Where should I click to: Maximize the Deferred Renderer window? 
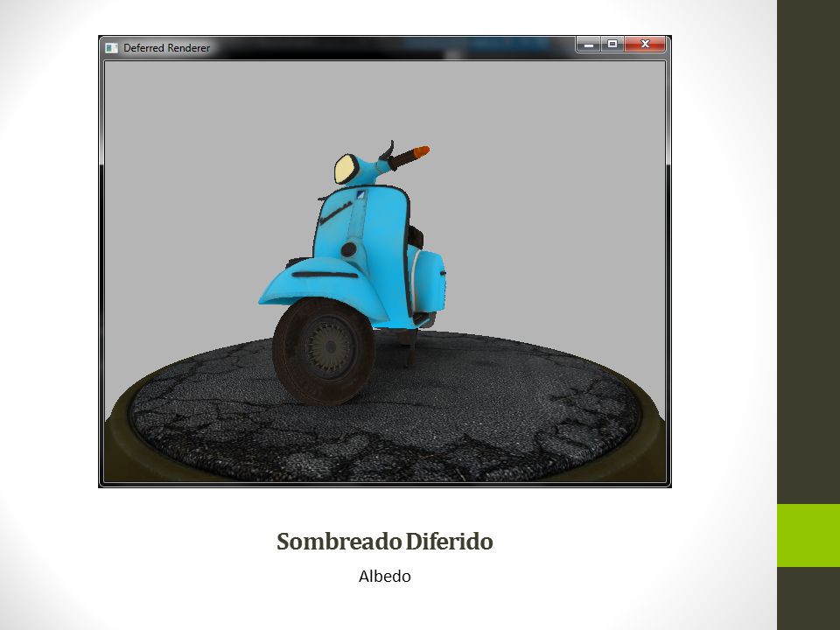(x=612, y=45)
